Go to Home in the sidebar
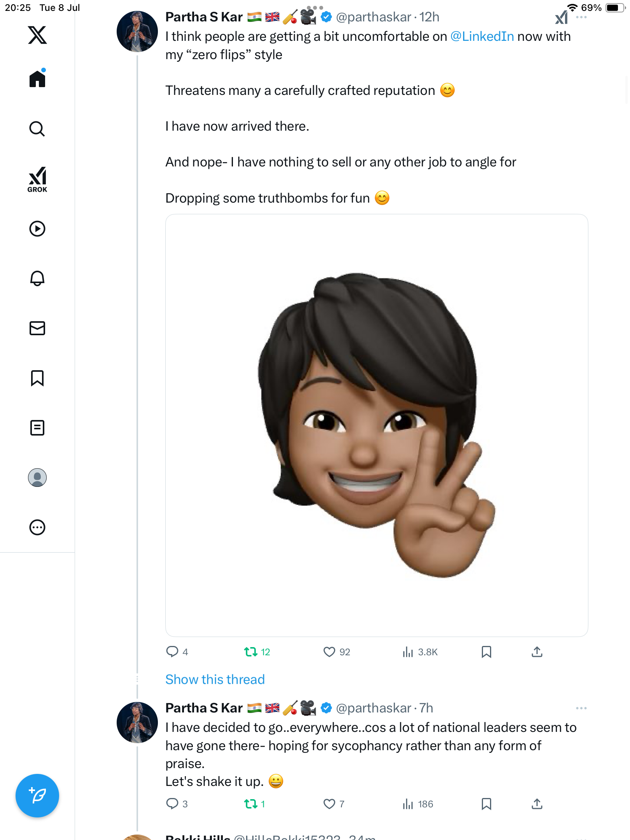 coord(37,79)
